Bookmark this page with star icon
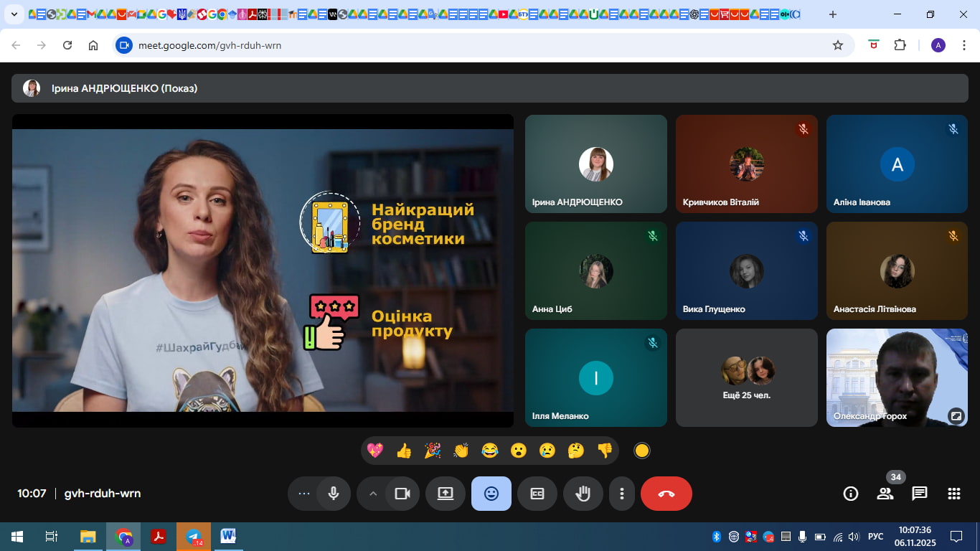980x551 pixels. 838,45
